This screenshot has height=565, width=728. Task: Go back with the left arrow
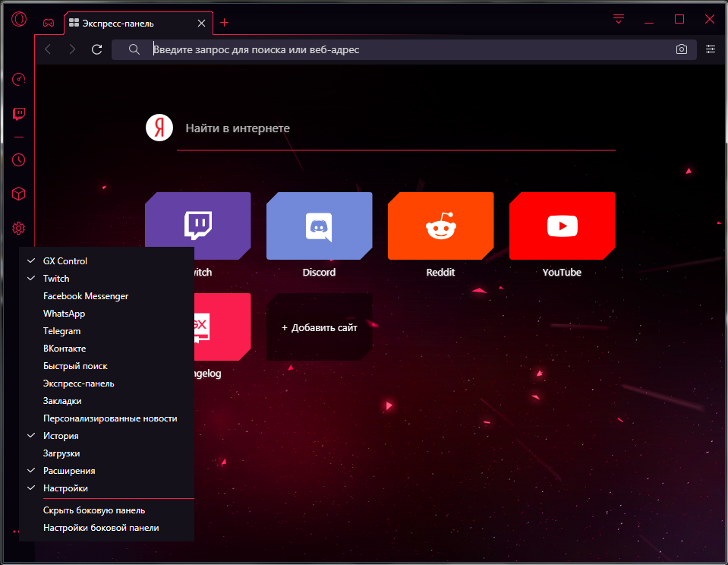(48, 49)
